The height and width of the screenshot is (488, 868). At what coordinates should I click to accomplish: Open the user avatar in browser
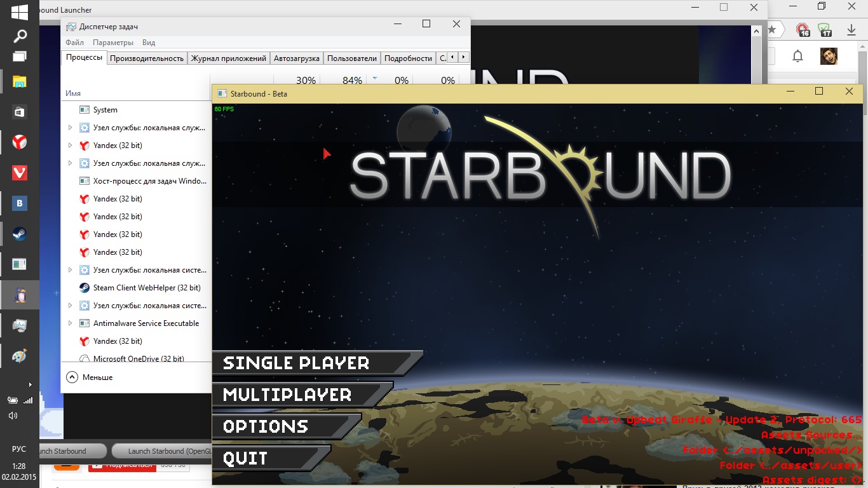(x=828, y=56)
